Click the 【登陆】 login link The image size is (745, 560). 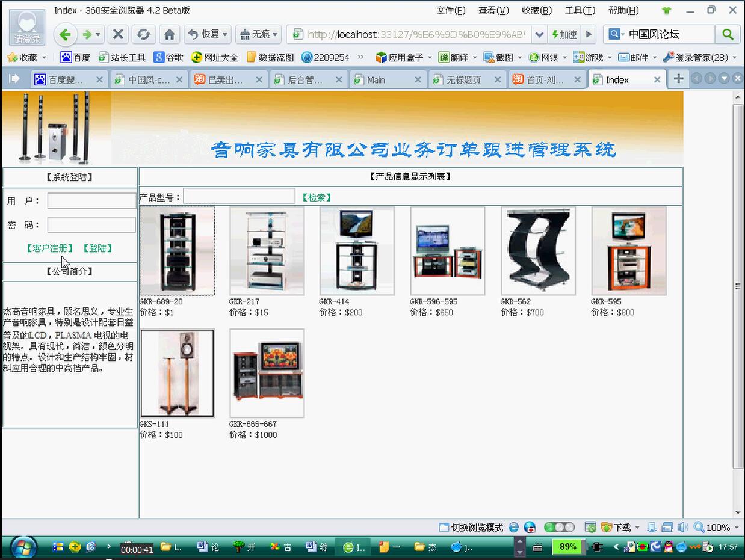98,248
